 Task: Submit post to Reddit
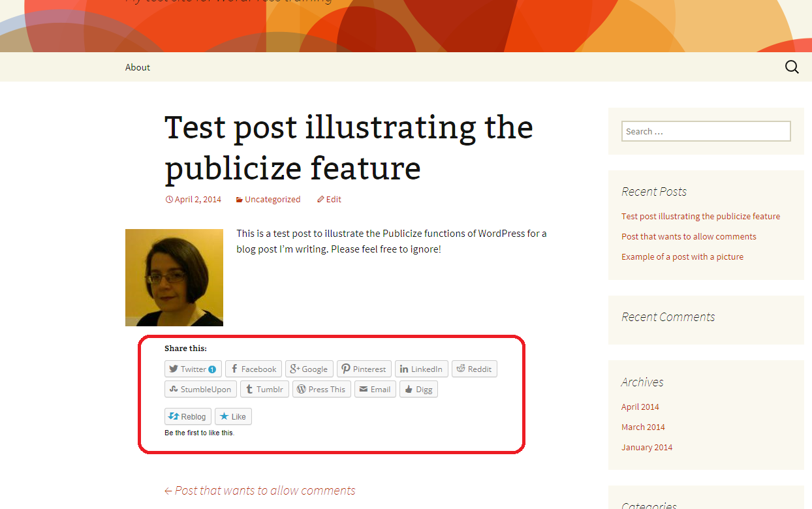pyautogui.click(x=474, y=369)
